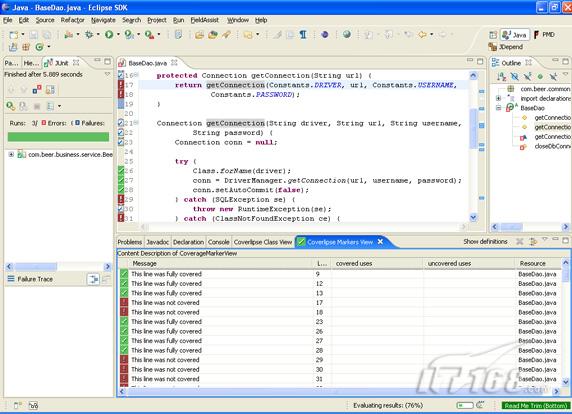Click the Debug bug icon in toolbar
The width and height of the screenshot is (572, 414).
tap(89, 35)
